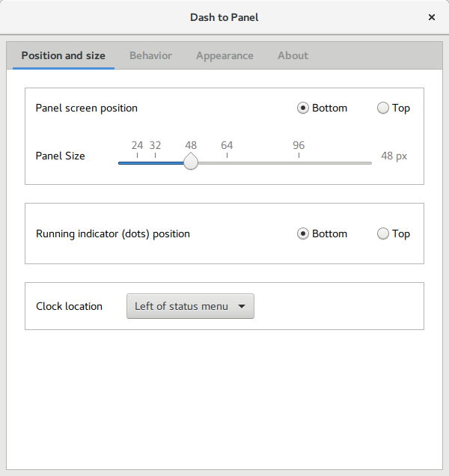449x476 pixels.
Task: Click the Panel Size slider handle
Action: point(191,162)
